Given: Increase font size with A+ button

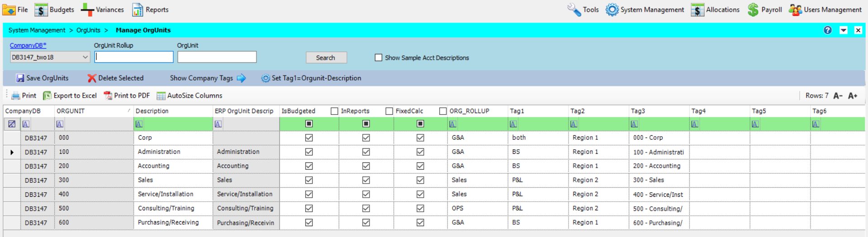Looking at the screenshot, I should pos(853,95).
